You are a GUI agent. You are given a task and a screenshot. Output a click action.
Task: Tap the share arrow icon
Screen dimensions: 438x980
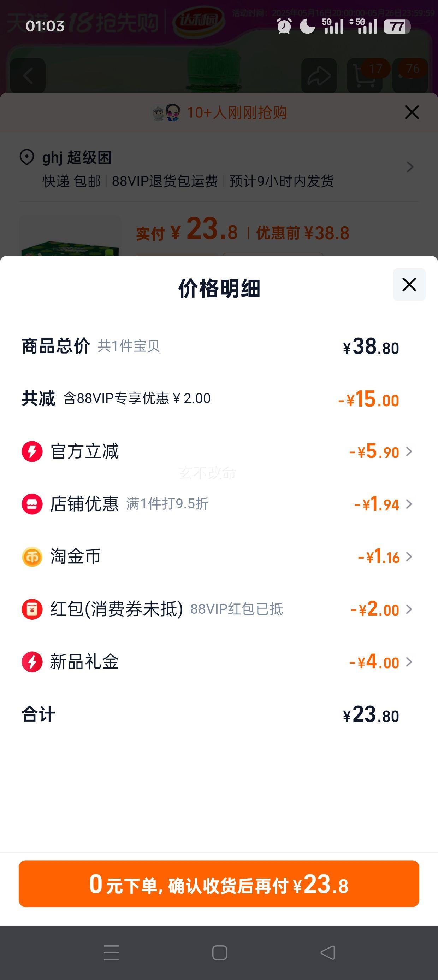pyautogui.click(x=319, y=75)
